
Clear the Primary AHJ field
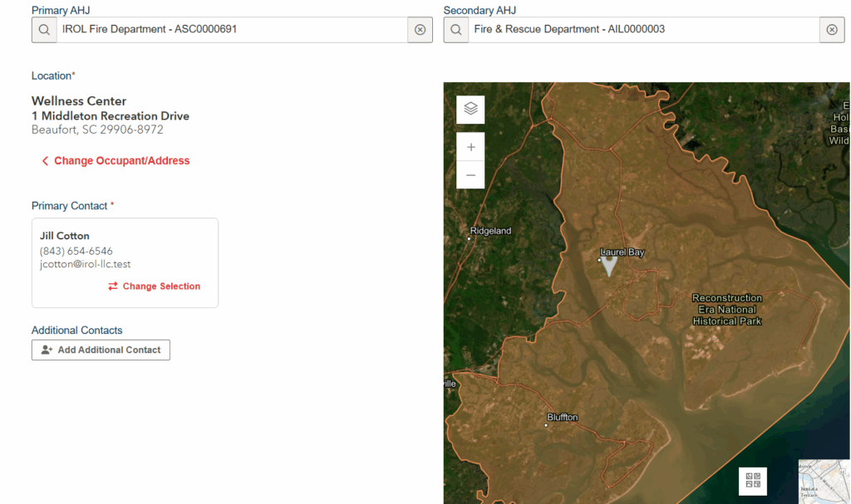[420, 30]
